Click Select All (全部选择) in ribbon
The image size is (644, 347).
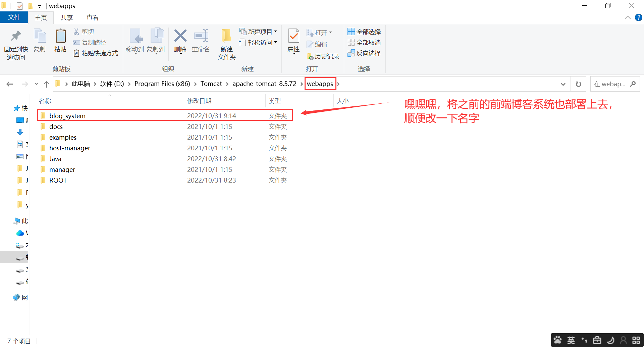point(364,32)
